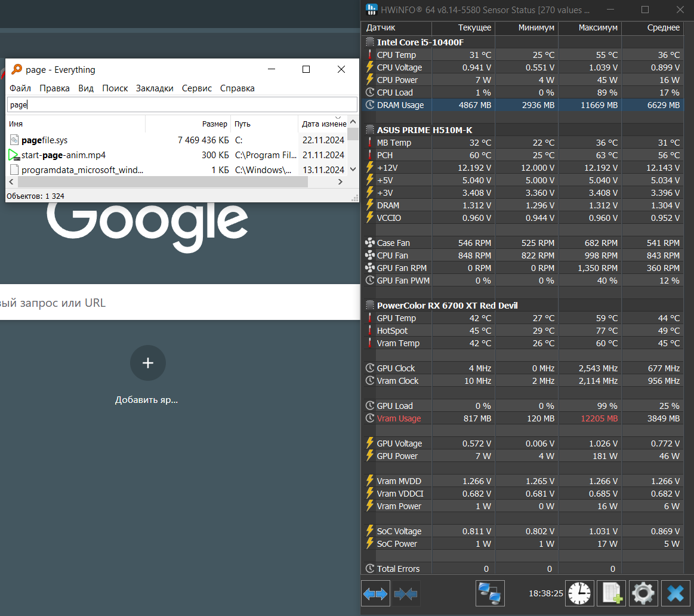The width and height of the screenshot is (694, 616).
Task: Click Everything vertical scrollbar up arrow
Action: click(x=353, y=121)
